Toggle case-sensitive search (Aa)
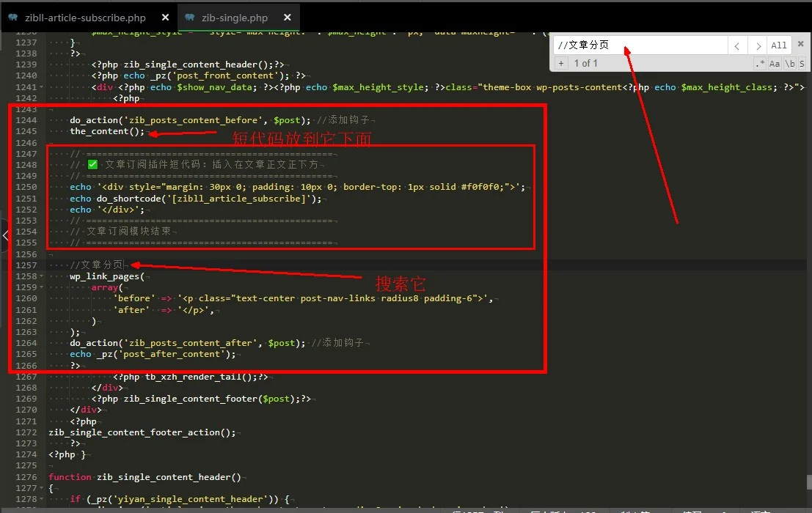Viewport: 812px width, 513px height. pyautogui.click(x=775, y=64)
